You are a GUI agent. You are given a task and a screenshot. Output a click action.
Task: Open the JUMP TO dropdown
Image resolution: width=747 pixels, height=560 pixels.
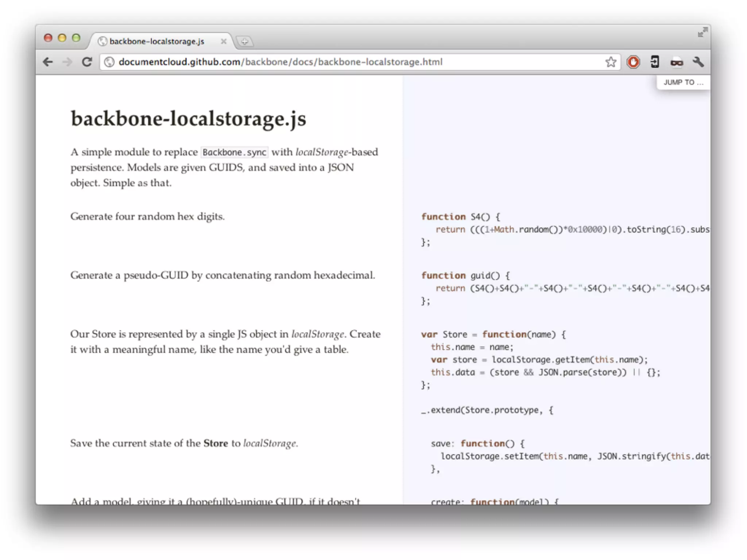point(683,82)
